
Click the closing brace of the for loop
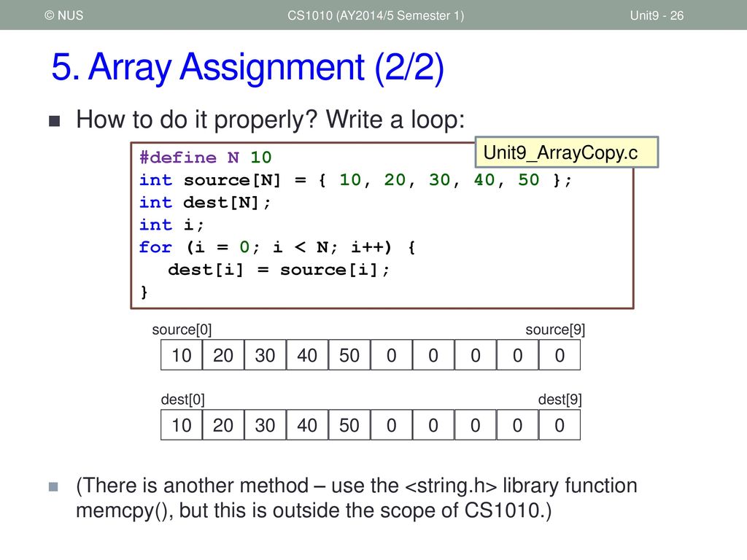point(144,292)
